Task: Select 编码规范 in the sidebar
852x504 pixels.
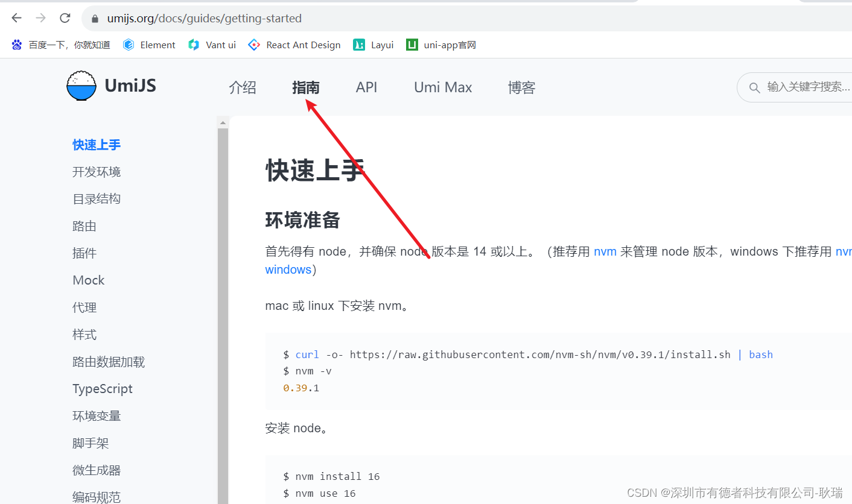Action: 97,497
